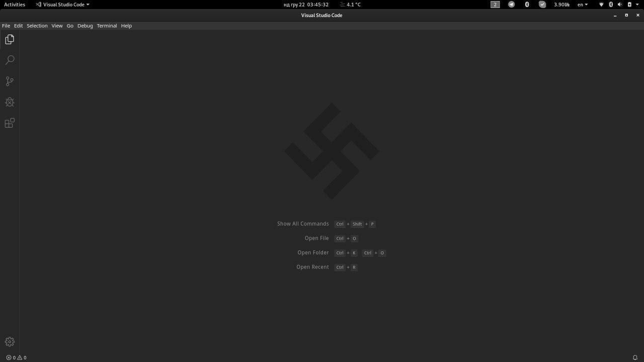Click the K key hint for Open Folder

(x=354, y=253)
